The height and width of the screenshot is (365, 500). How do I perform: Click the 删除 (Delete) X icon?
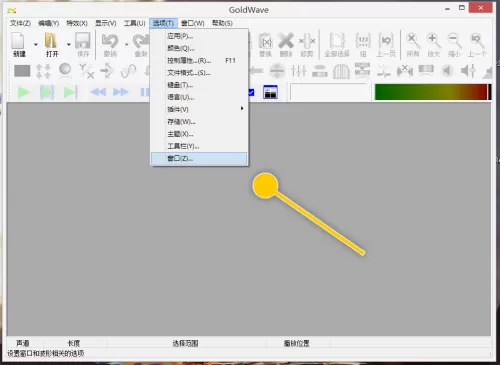(x=286, y=41)
